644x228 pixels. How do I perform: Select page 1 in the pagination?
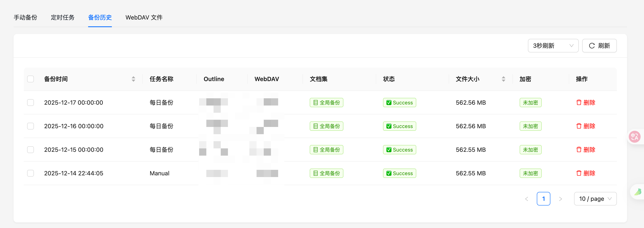544,199
